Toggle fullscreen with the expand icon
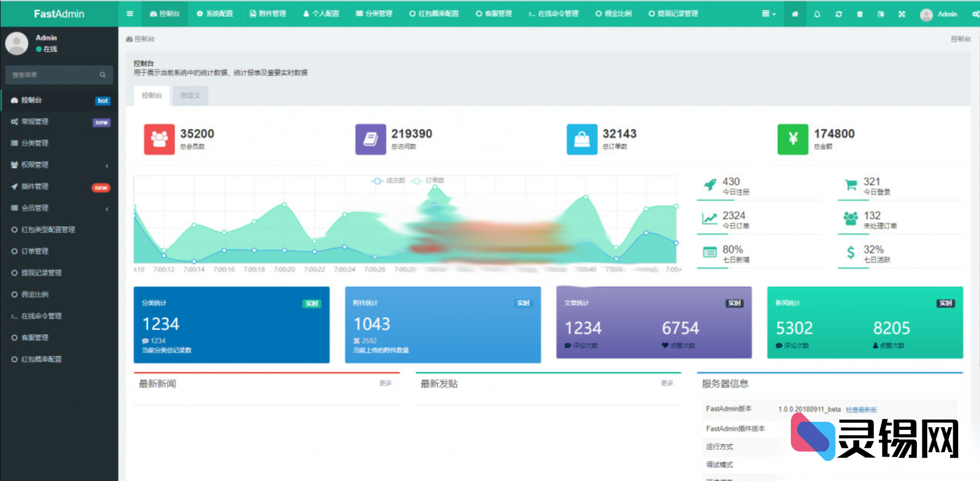The image size is (980, 481). pyautogui.click(x=902, y=14)
